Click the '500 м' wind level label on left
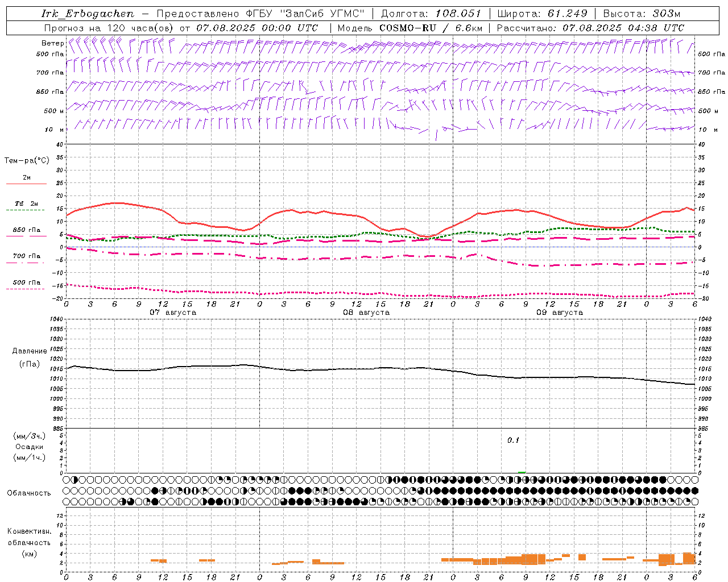The width and height of the screenshot is (728, 582). [x=54, y=111]
